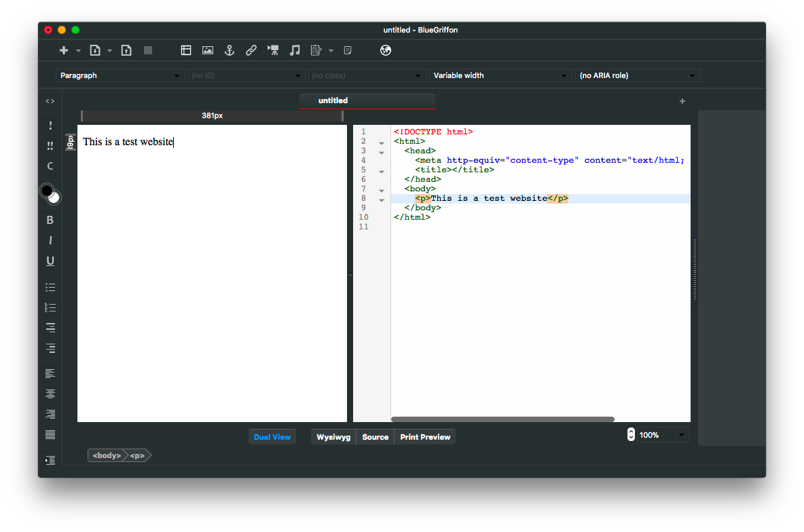Viewport: 804px width, 532px height.
Task: Insert an image using the picture icon
Action: pyautogui.click(x=208, y=50)
